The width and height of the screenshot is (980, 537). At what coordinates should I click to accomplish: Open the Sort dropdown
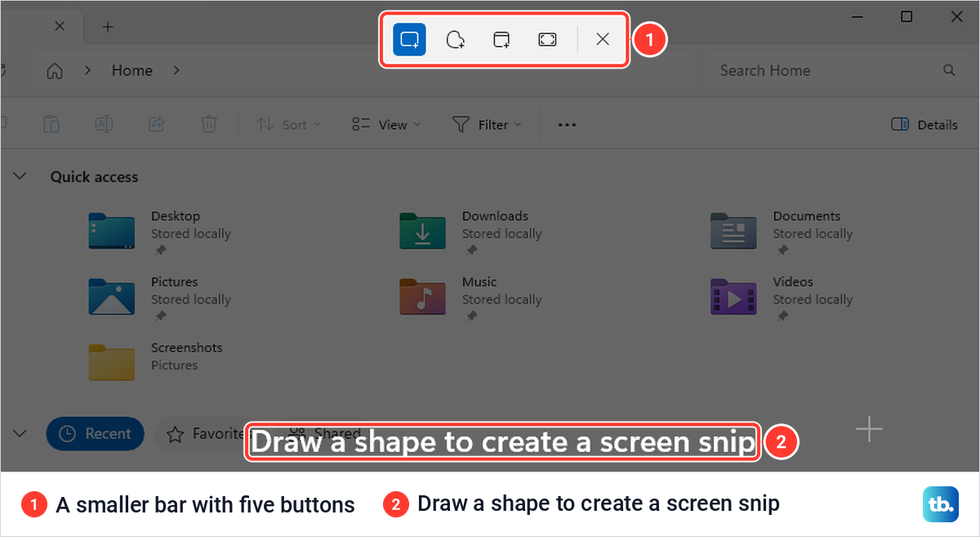tap(289, 124)
